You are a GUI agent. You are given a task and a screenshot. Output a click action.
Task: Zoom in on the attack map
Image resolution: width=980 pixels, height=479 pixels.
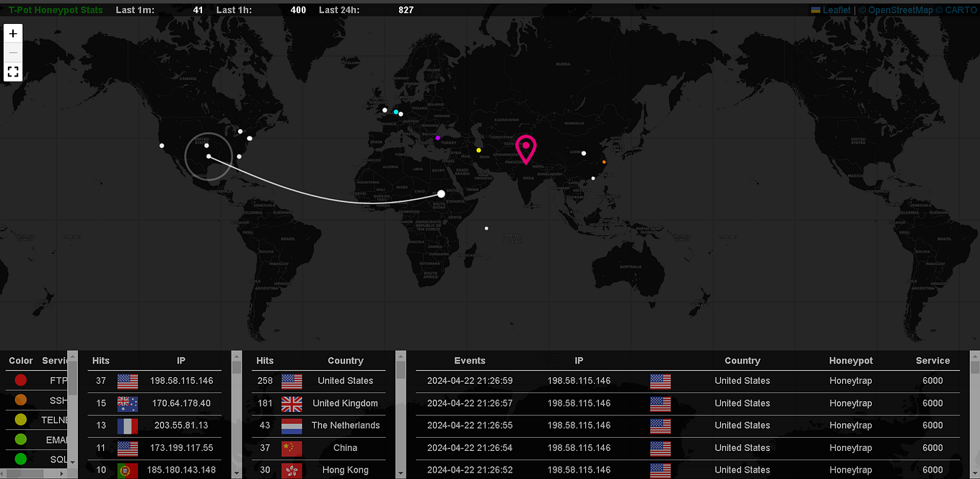(x=13, y=33)
